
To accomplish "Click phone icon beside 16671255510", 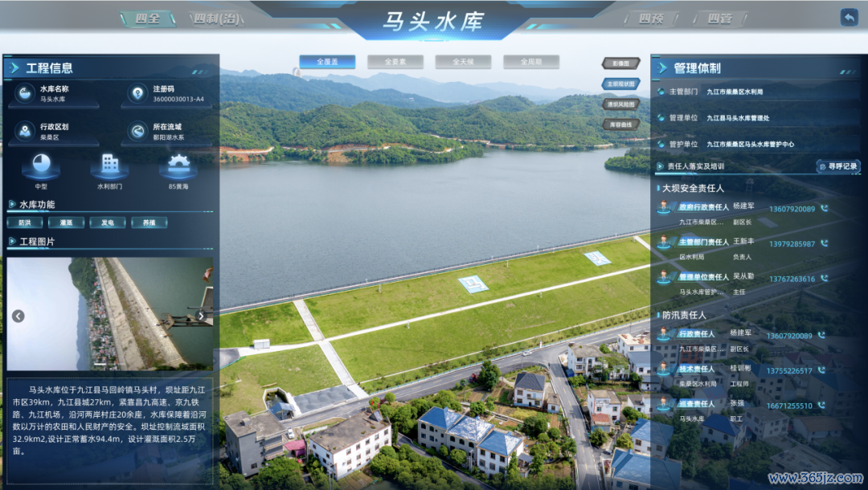I will tap(821, 405).
